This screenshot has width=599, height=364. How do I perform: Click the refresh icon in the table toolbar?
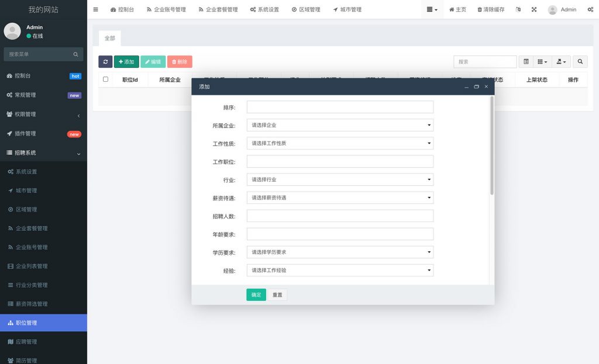[105, 61]
